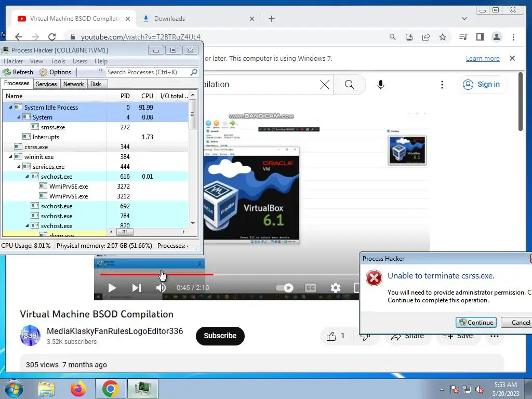532x399 pixels.
Task: Switch to the Services tab
Action: [x=46, y=84]
